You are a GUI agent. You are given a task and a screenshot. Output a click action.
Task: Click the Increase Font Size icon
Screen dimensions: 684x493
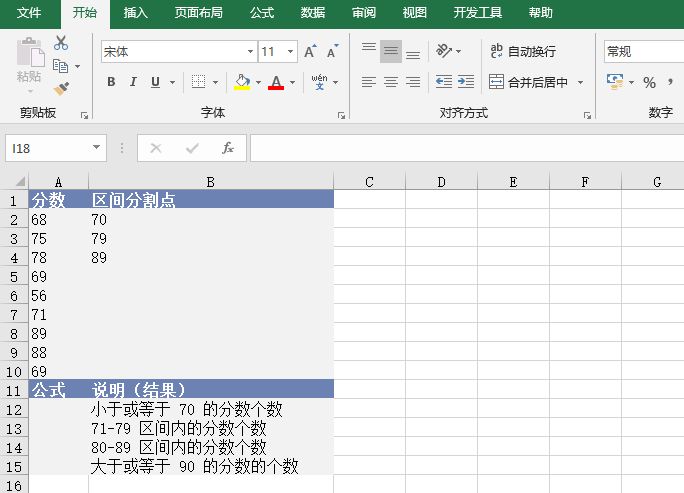pyautogui.click(x=310, y=51)
